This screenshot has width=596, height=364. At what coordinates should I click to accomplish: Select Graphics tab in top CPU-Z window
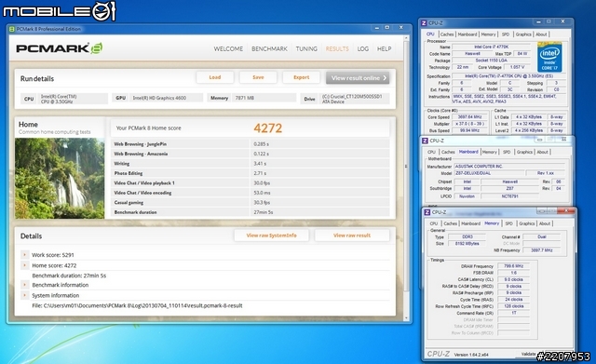tap(523, 34)
